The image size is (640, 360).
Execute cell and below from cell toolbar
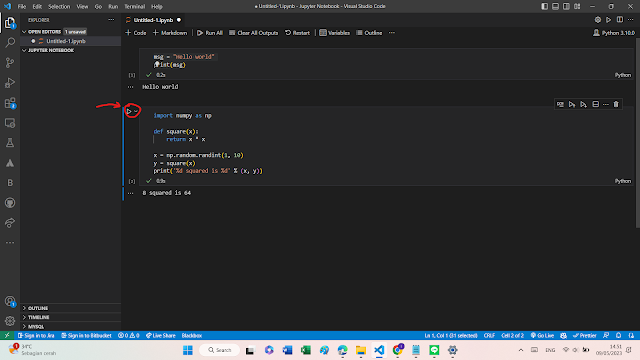(584, 104)
